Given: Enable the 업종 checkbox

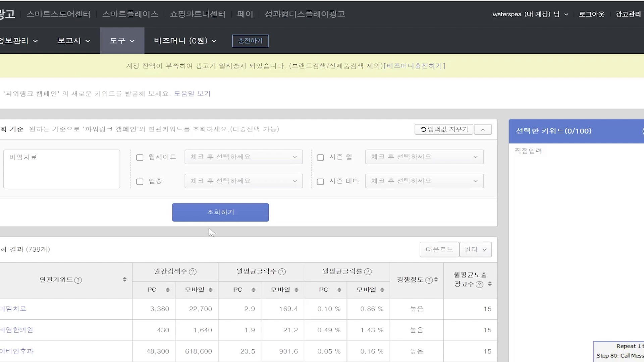Looking at the screenshot, I should 140,182.
